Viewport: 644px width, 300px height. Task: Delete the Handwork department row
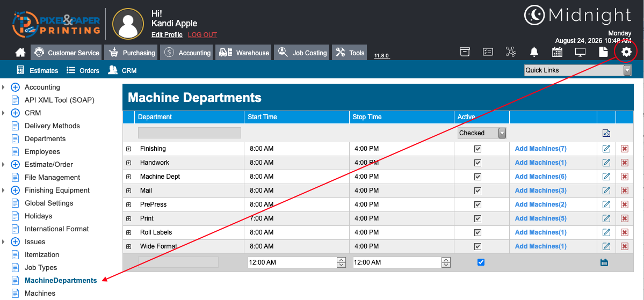[x=624, y=163]
